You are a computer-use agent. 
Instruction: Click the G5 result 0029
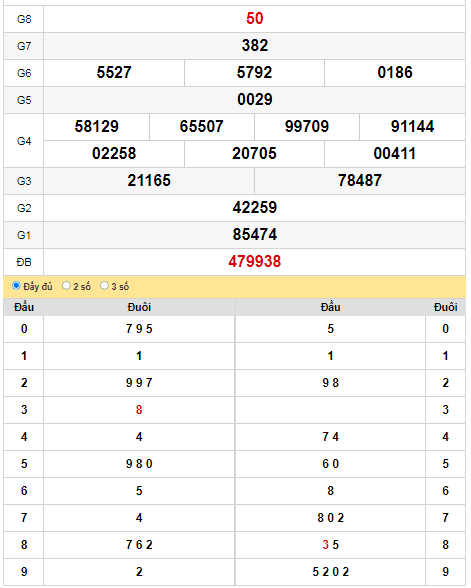coord(255,99)
